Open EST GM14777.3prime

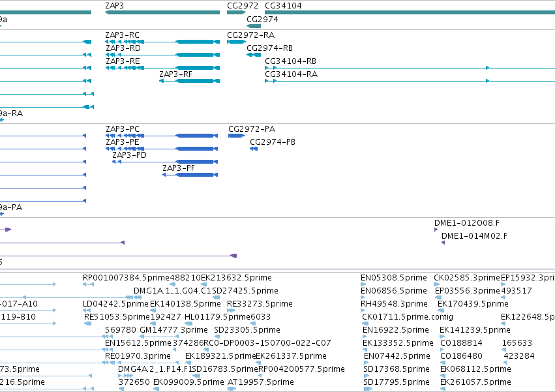[x=173, y=330]
